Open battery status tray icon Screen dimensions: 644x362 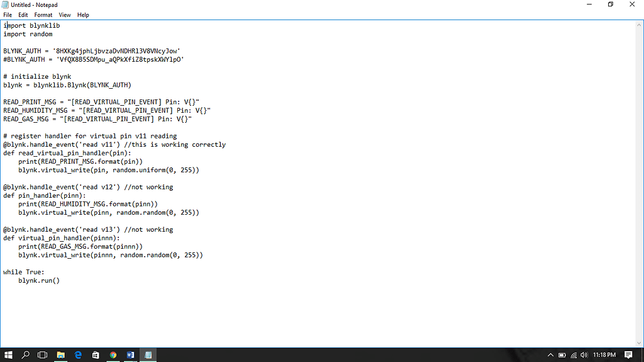tap(562, 355)
